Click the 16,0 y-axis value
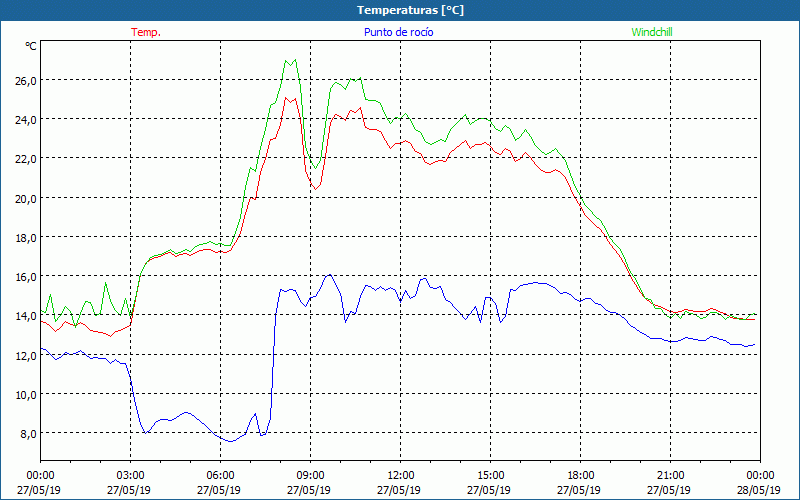The height and width of the screenshot is (500, 800). (25, 277)
